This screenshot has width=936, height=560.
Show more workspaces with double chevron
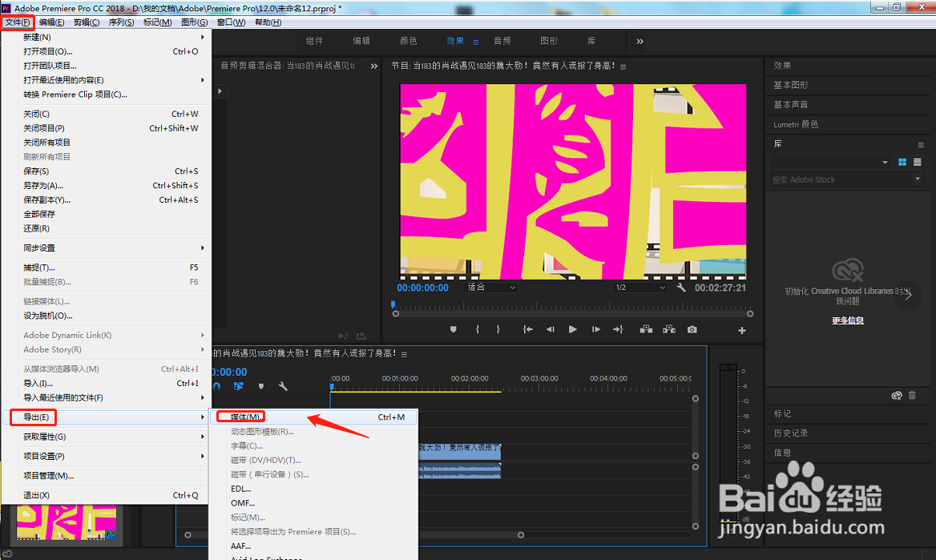click(640, 41)
